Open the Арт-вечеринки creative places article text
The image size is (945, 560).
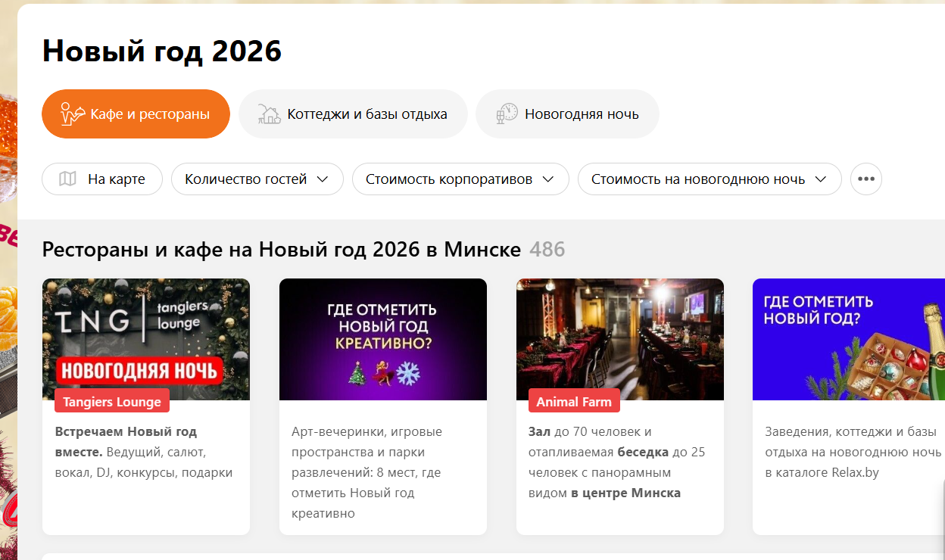pos(367,472)
